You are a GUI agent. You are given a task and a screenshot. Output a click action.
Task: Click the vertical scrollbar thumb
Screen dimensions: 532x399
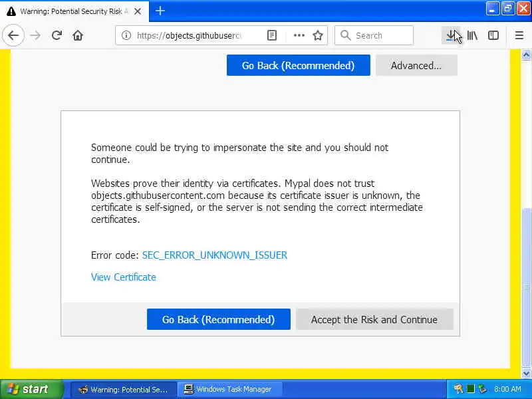pyautogui.click(x=526, y=288)
